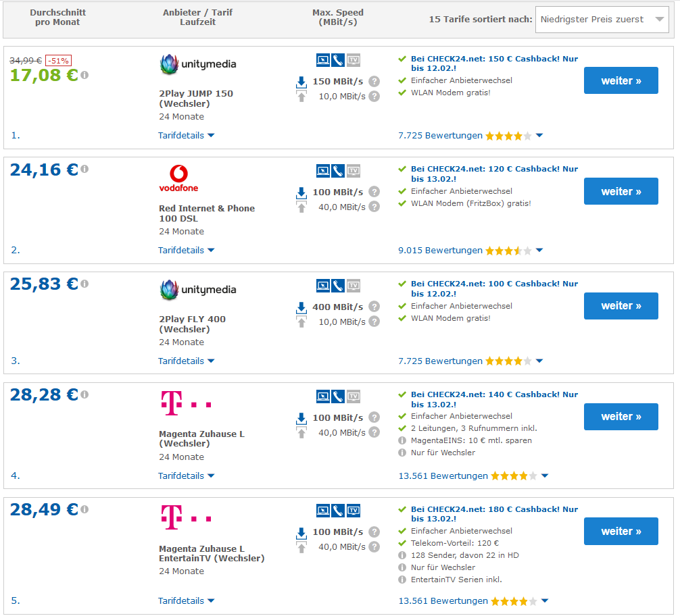This screenshot has width=680, height=616.
Task: Click Unitymedia logo of 2Play FLY 400
Action: pos(198,290)
